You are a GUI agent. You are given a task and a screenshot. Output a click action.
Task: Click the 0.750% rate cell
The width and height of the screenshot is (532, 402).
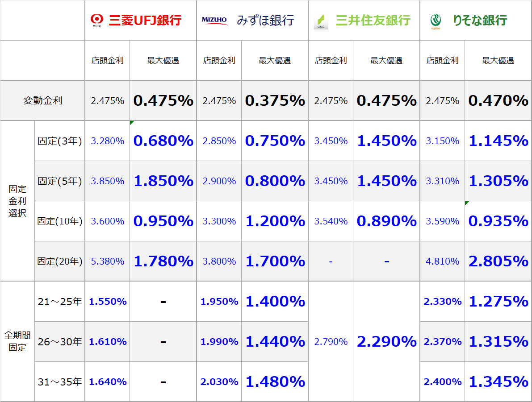[x=275, y=141]
